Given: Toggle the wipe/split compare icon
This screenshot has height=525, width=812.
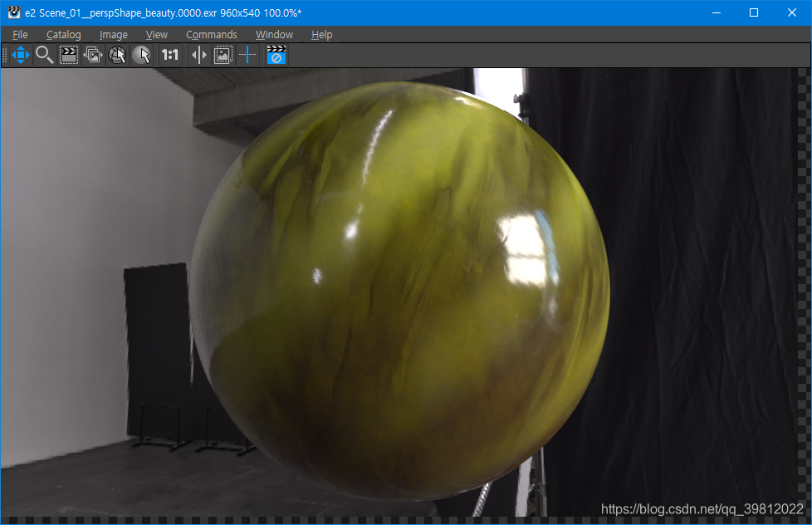Looking at the screenshot, I should tap(199, 55).
